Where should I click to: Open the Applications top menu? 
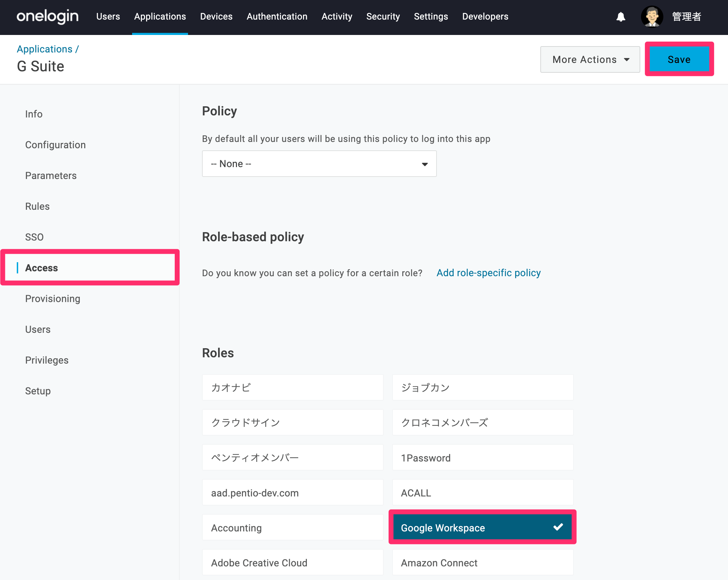[160, 16]
